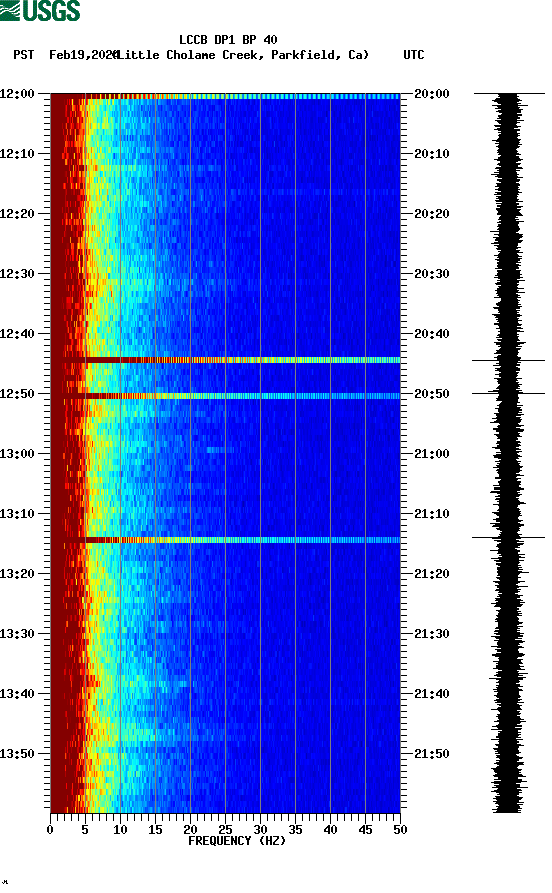The width and height of the screenshot is (552, 893).
Task: Click the 40 Hz frequency axis label
Action: pyautogui.click(x=330, y=830)
